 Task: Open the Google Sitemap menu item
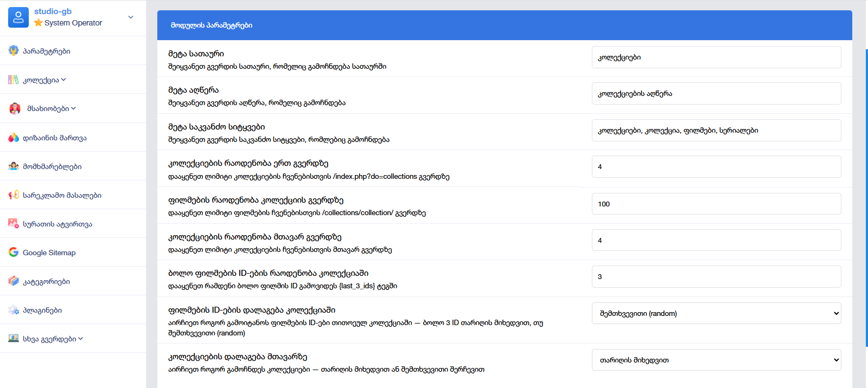click(49, 253)
